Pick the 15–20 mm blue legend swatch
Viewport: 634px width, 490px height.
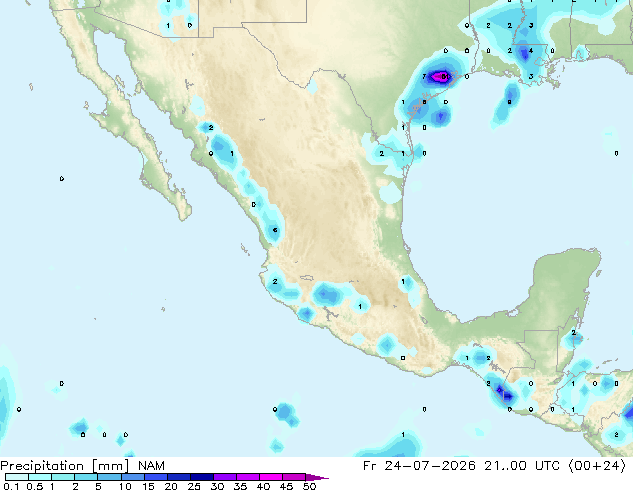point(156,477)
